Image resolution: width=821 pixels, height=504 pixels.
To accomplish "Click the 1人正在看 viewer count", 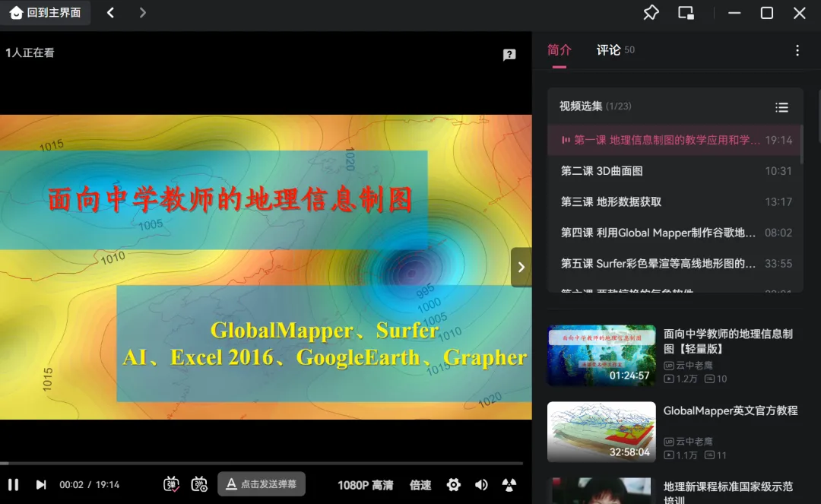I will click(30, 52).
